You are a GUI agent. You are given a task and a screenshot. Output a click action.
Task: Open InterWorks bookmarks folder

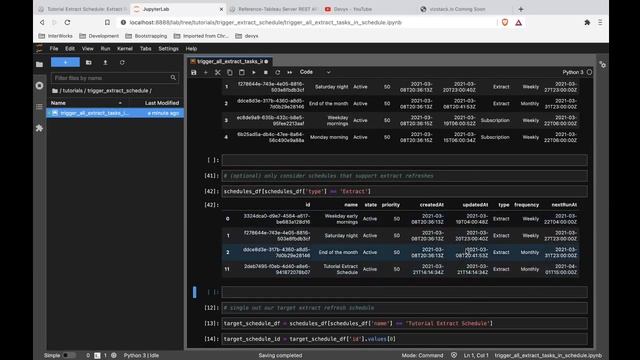point(56,36)
